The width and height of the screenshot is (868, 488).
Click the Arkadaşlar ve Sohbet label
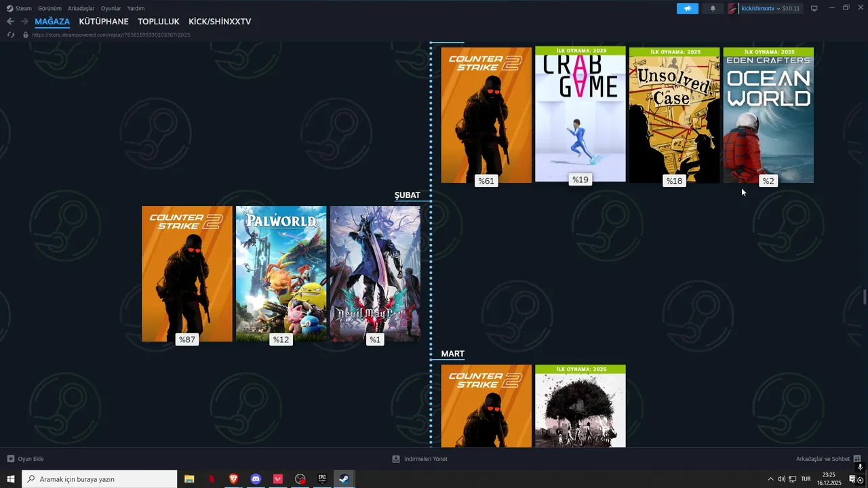tap(823, 459)
